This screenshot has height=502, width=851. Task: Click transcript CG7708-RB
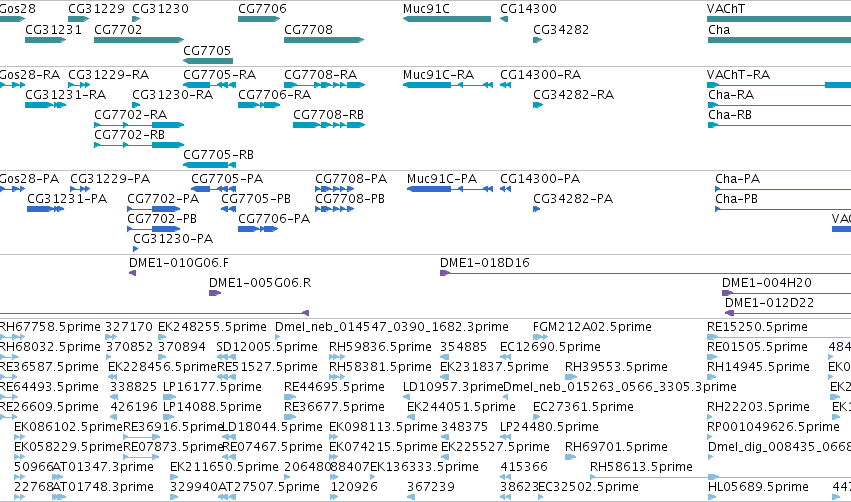[329, 125]
